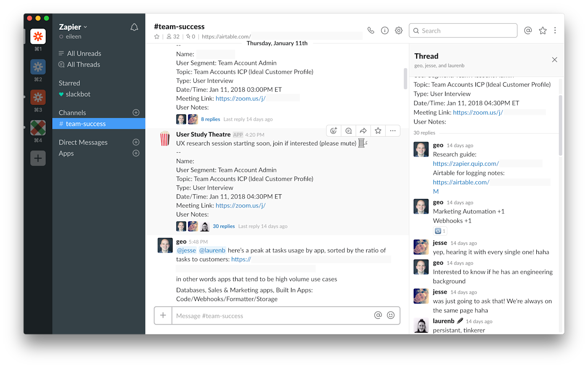Open geo's avatar on 5:48 PM message

tap(165, 245)
